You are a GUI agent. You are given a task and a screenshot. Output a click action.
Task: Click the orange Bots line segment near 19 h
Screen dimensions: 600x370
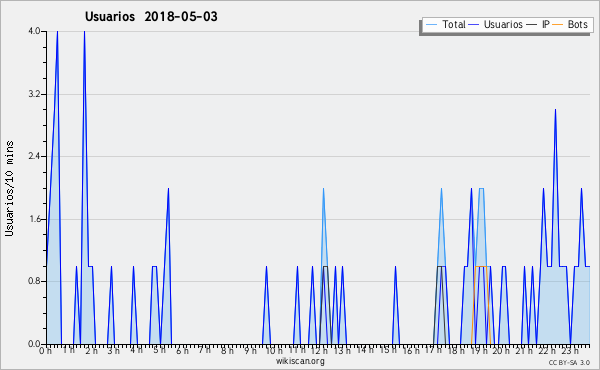pyautogui.click(x=481, y=266)
